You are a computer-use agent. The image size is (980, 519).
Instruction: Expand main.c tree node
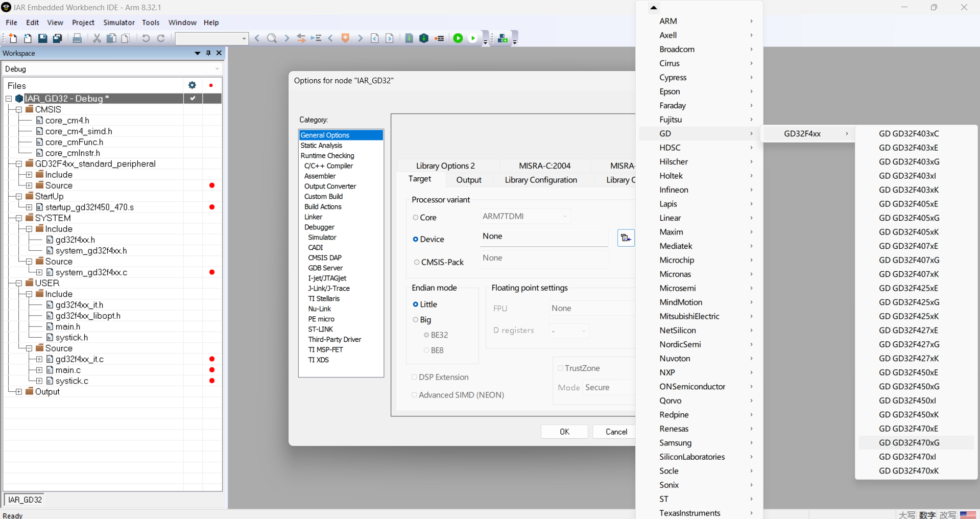pyautogui.click(x=39, y=370)
